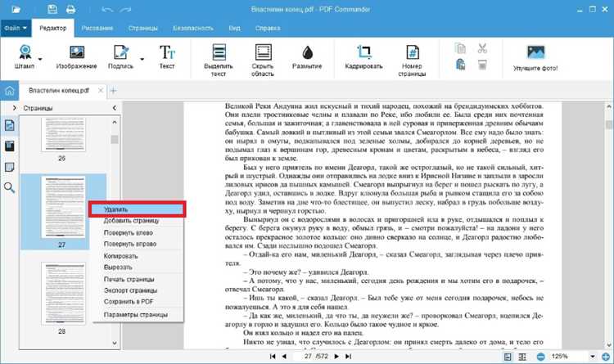Open Улучшите фото! tool
The width and height of the screenshot is (614, 364).
535,58
